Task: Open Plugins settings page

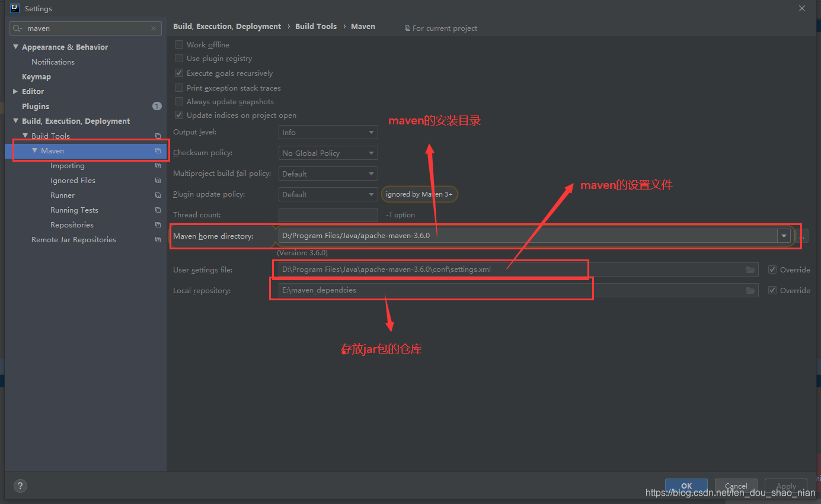Action: tap(36, 106)
